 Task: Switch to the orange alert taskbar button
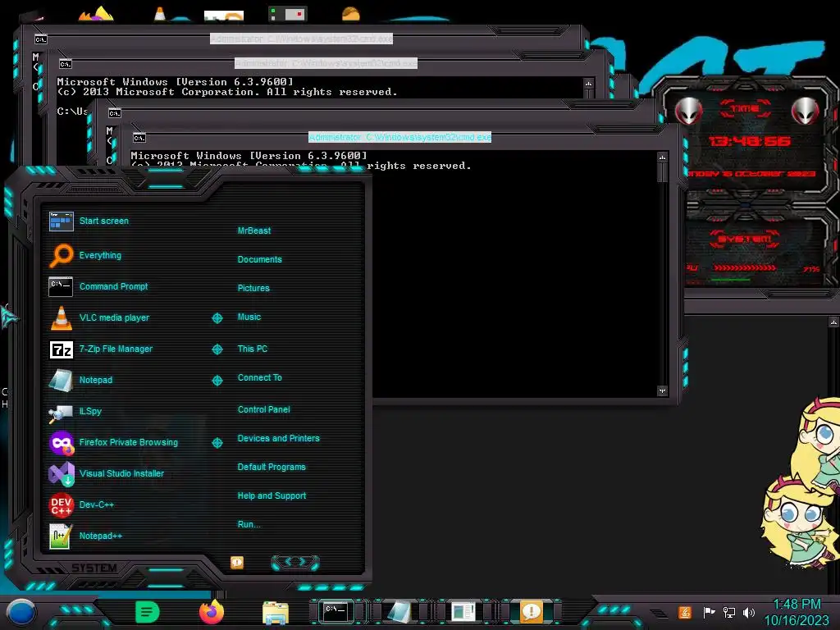(531, 612)
